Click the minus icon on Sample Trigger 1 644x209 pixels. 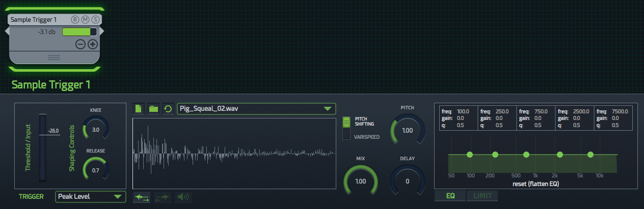pyautogui.click(x=81, y=44)
